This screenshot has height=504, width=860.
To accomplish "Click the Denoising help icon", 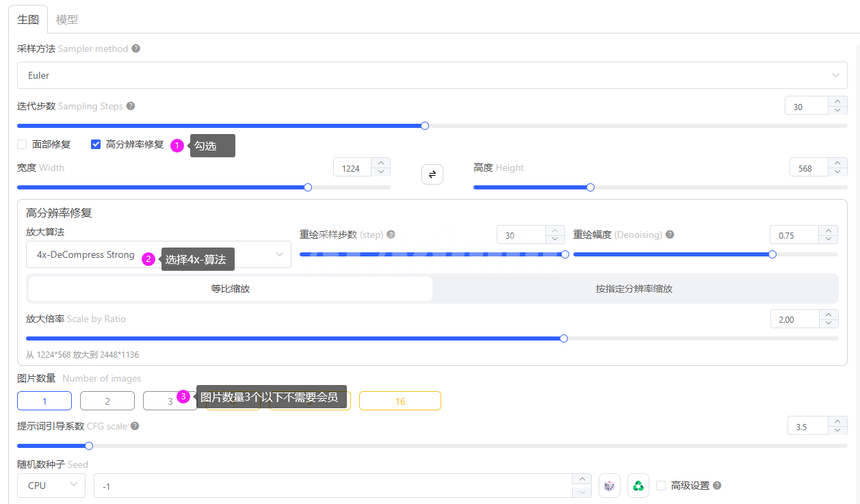I will point(670,235).
